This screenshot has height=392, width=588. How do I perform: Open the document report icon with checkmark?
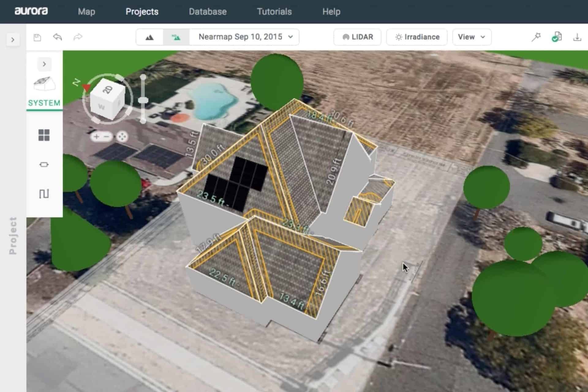(557, 37)
